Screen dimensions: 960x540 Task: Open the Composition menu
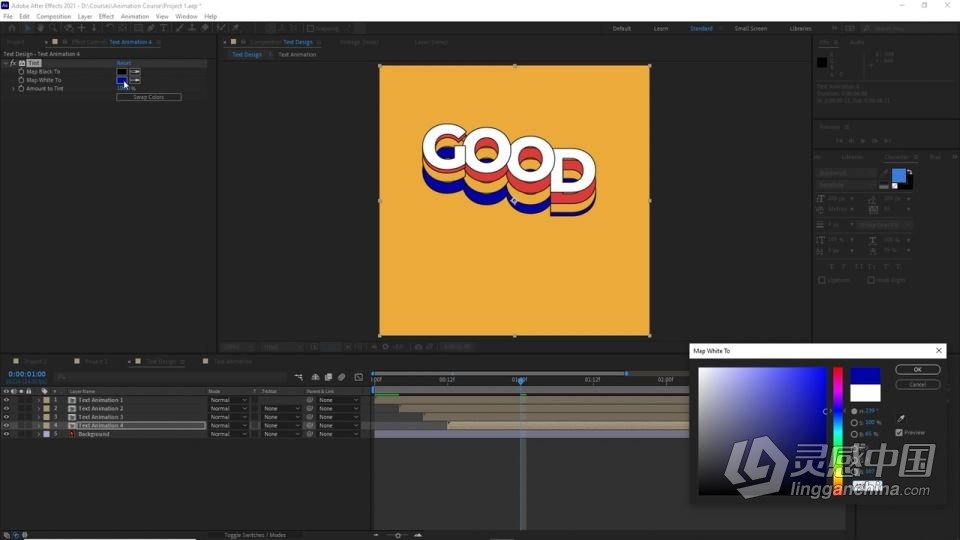point(53,17)
